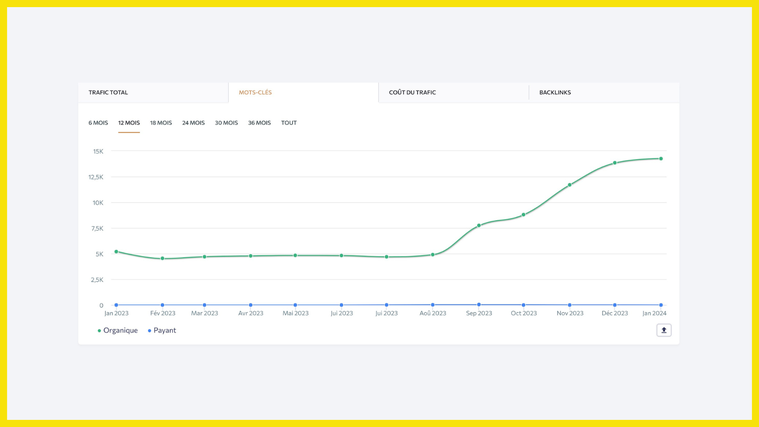Click organic data point for Jan 2024
This screenshot has height=427, width=759.
point(661,159)
